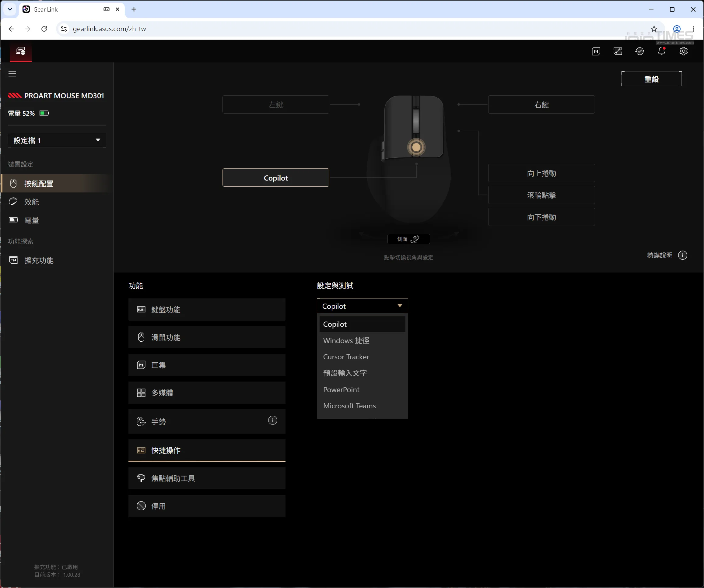Click the 電量 52% battery status

(29, 113)
